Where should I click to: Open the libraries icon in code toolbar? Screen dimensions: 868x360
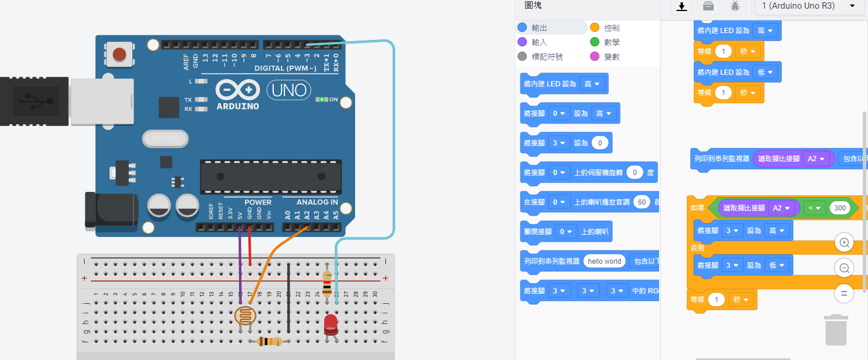click(x=708, y=6)
